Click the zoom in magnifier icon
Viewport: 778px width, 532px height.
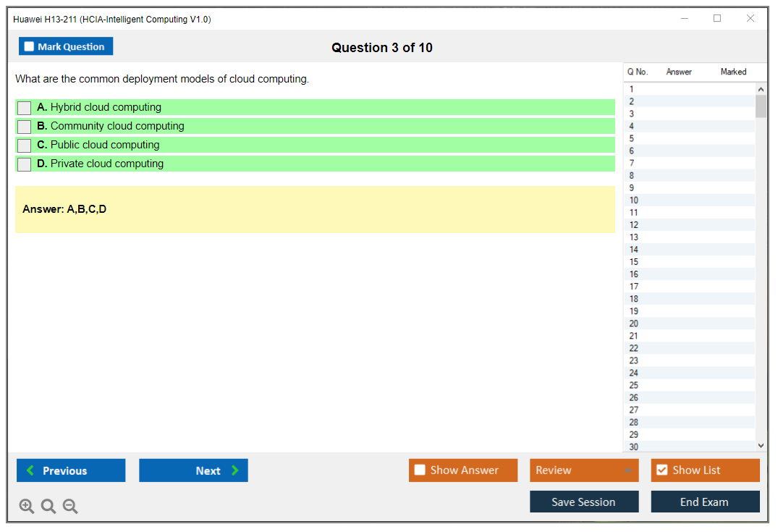click(x=26, y=507)
